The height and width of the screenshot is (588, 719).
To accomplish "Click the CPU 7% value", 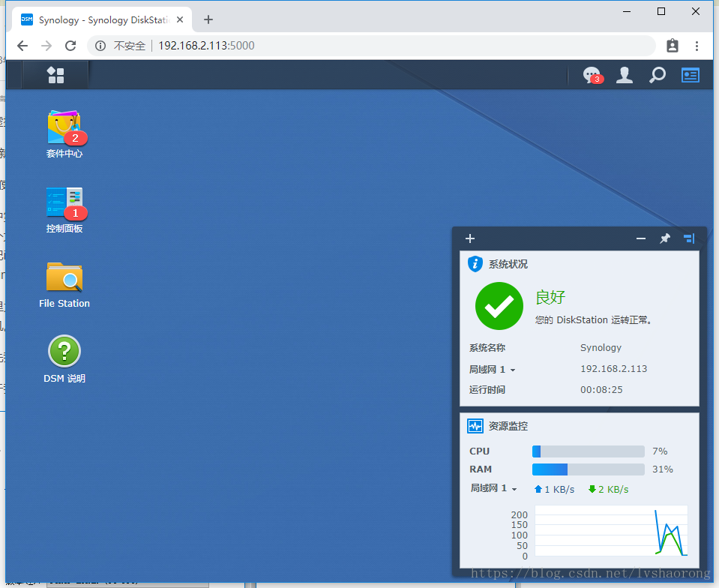I will pyautogui.click(x=660, y=451).
